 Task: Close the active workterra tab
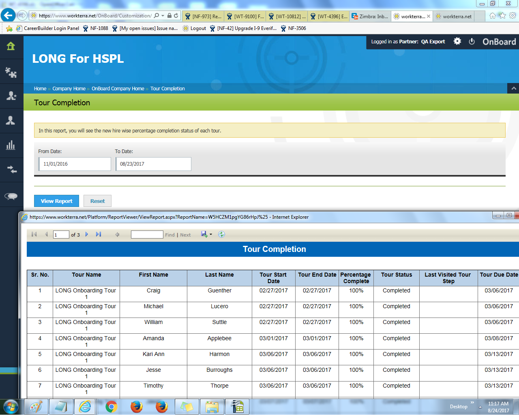(x=429, y=16)
